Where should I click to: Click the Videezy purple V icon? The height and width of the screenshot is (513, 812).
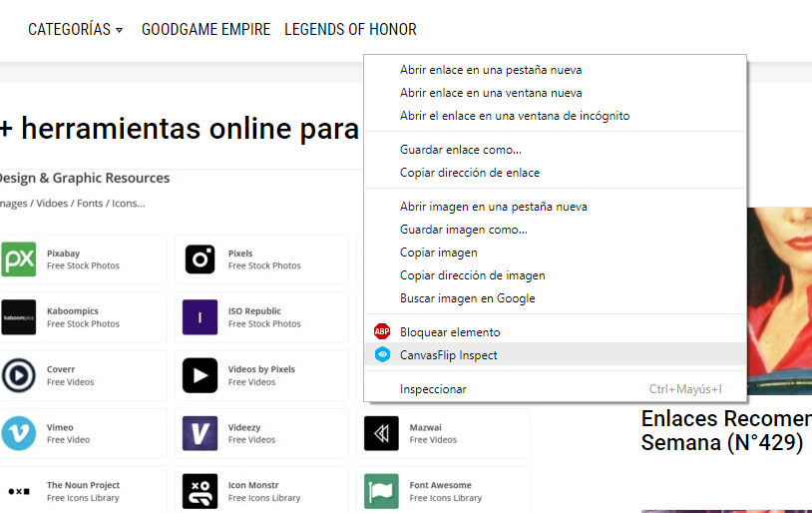click(x=200, y=433)
